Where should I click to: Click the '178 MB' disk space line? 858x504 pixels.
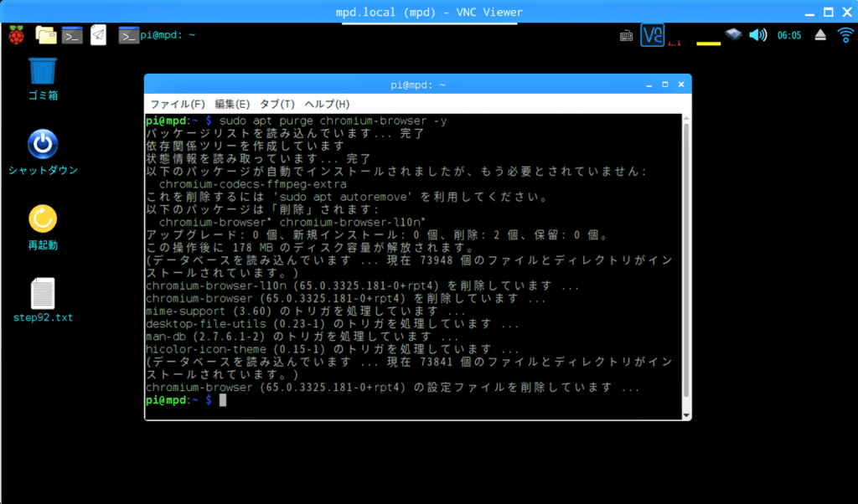[x=310, y=248]
